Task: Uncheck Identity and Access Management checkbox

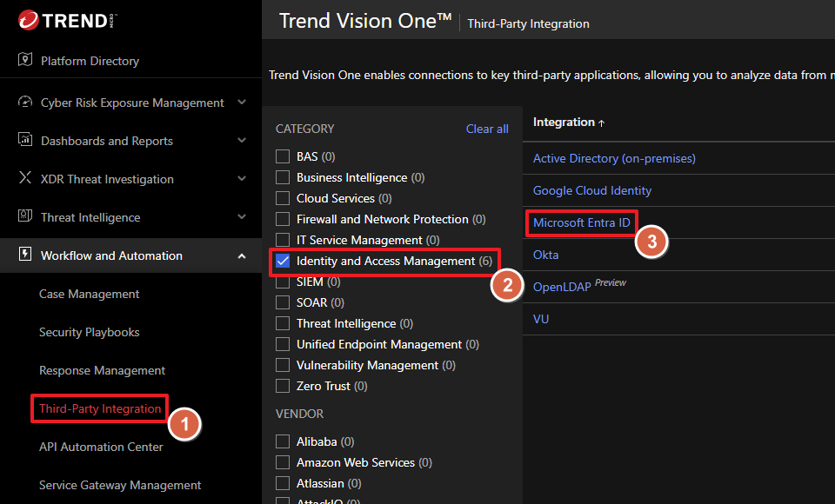Action: point(283,261)
